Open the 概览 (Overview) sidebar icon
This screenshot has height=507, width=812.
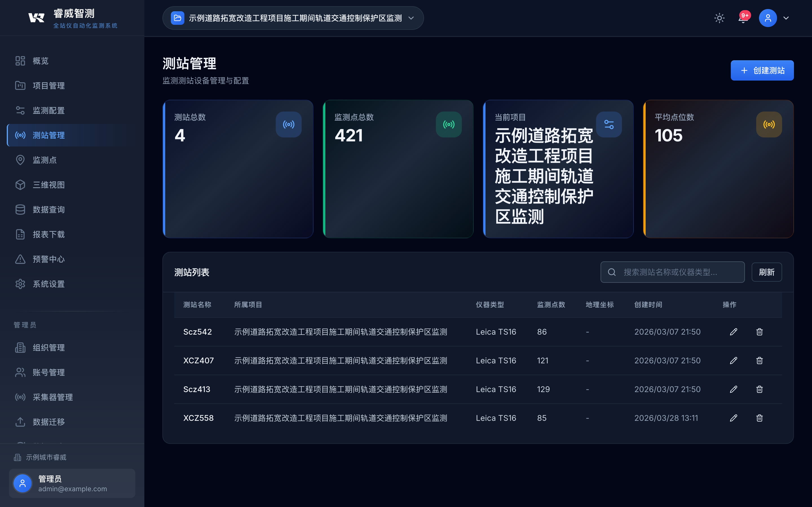point(20,61)
